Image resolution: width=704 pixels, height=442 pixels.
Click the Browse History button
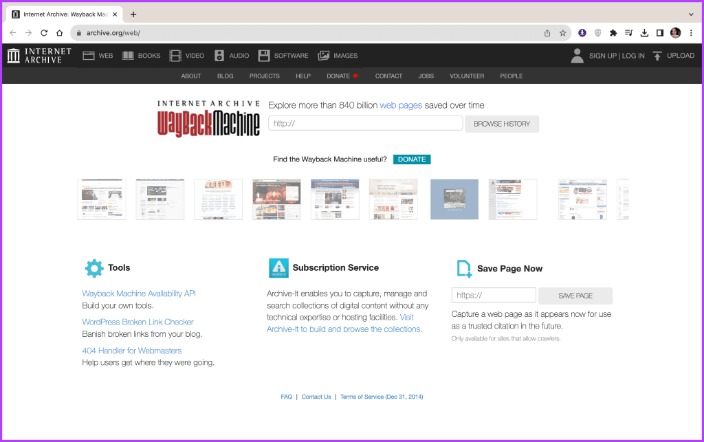coord(502,124)
